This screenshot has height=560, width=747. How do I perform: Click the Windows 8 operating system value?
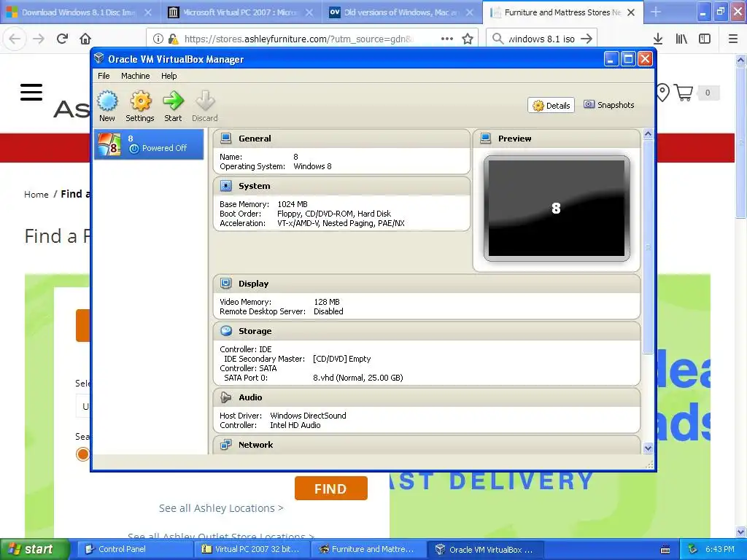312,166
